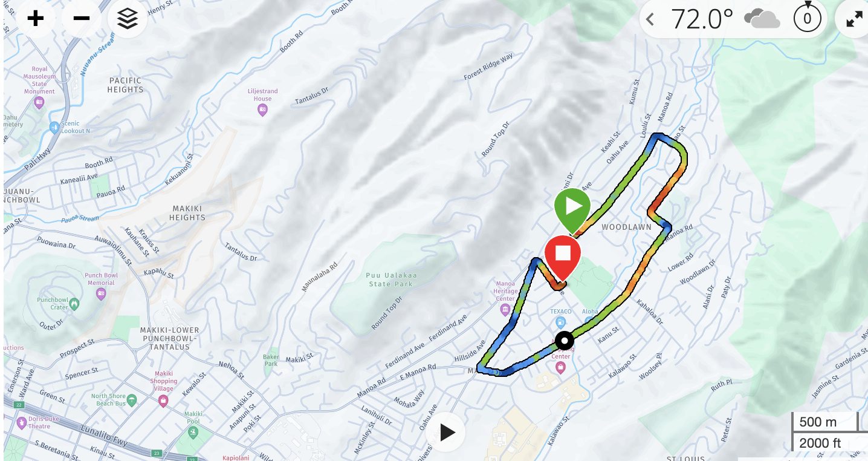Zoom in with the plus button

(x=36, y=19)
